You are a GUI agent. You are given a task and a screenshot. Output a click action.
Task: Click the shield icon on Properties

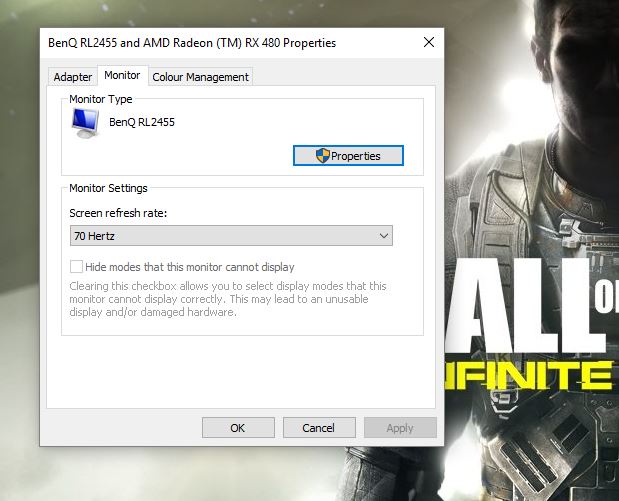323,156
